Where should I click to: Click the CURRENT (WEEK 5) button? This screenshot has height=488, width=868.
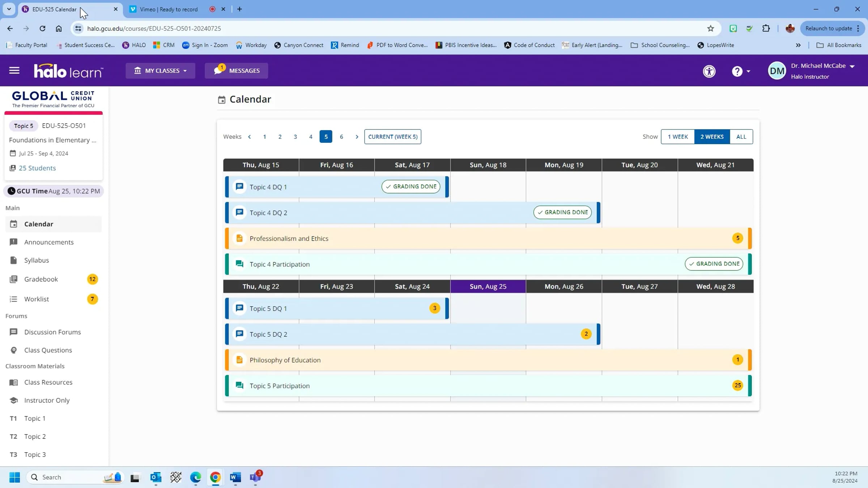point(392,137)
